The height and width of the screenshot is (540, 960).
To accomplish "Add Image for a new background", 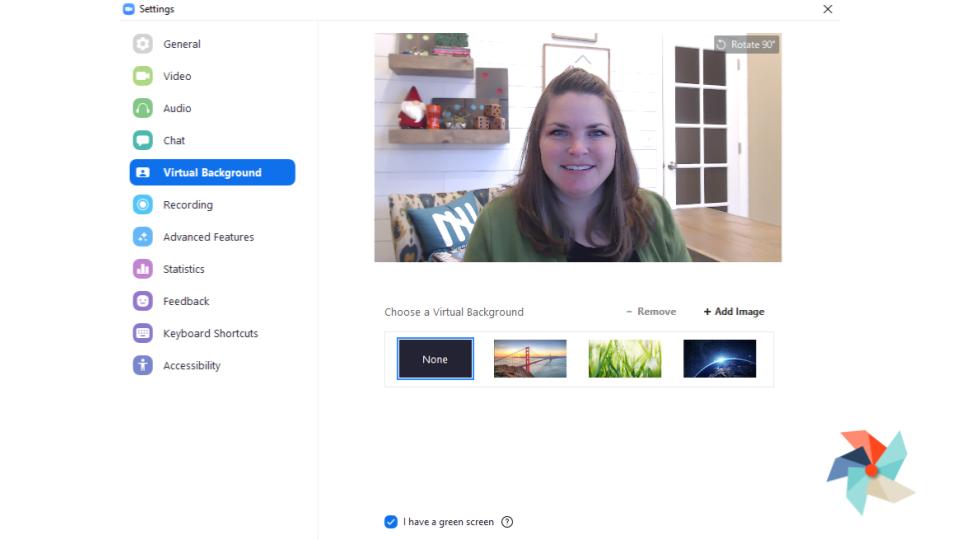I will [734, 312].
